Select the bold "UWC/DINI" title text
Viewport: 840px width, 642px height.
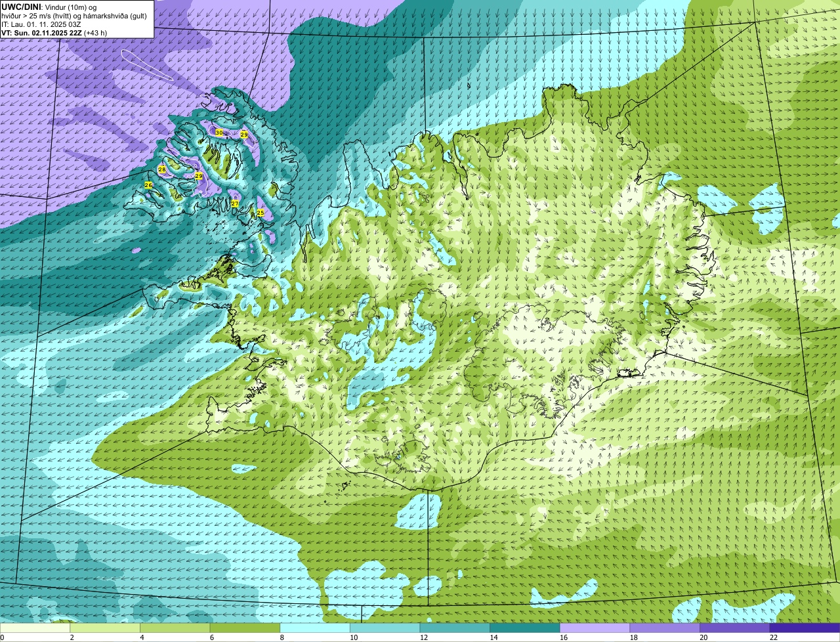(22, 7)
